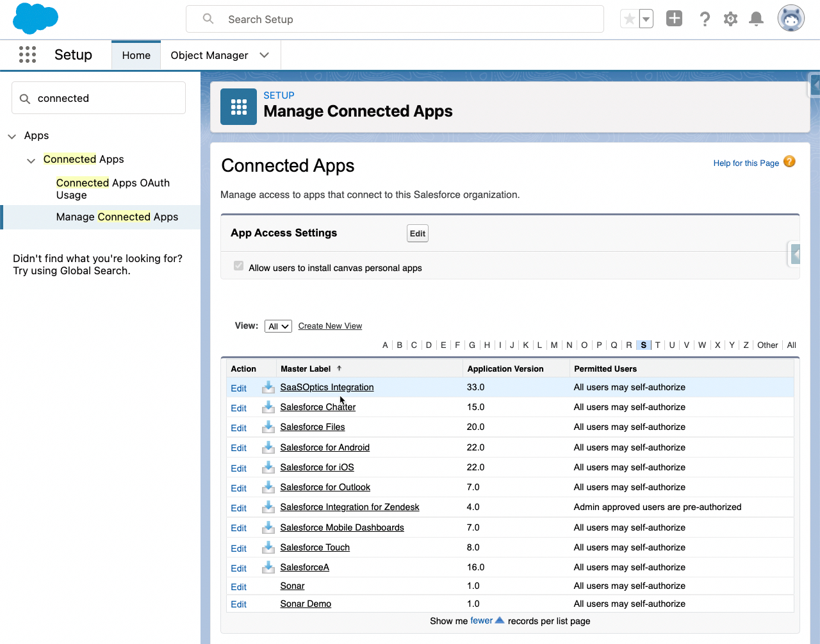Click the Quick Find box containing connected
The height and width of the screenshot is (644, 820).
99,98
